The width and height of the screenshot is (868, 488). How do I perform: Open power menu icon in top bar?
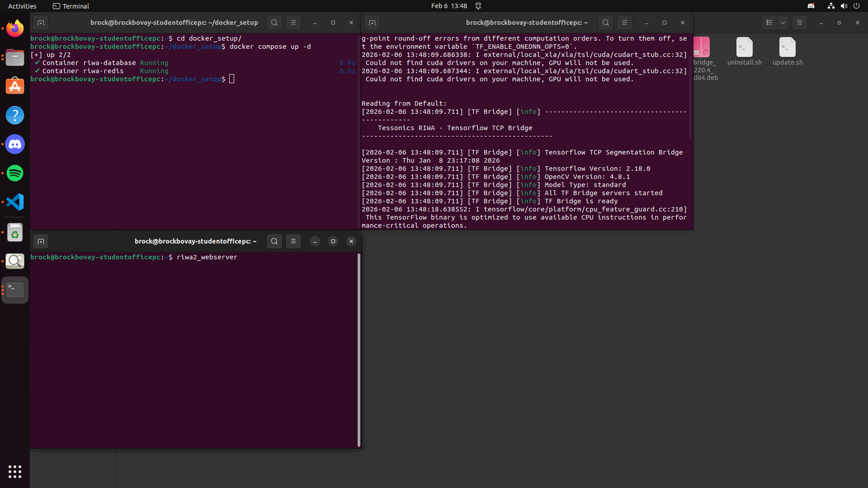(856, 6)
